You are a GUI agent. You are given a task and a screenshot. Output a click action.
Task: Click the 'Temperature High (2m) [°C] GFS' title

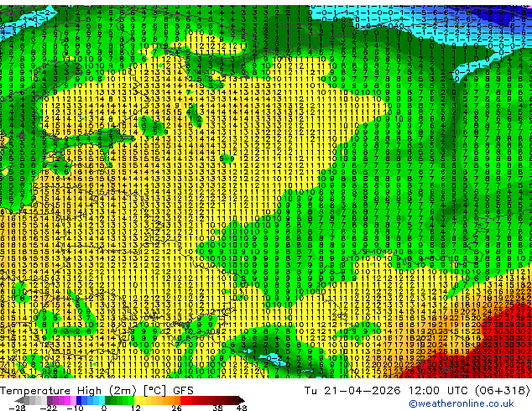click(96, 391)
